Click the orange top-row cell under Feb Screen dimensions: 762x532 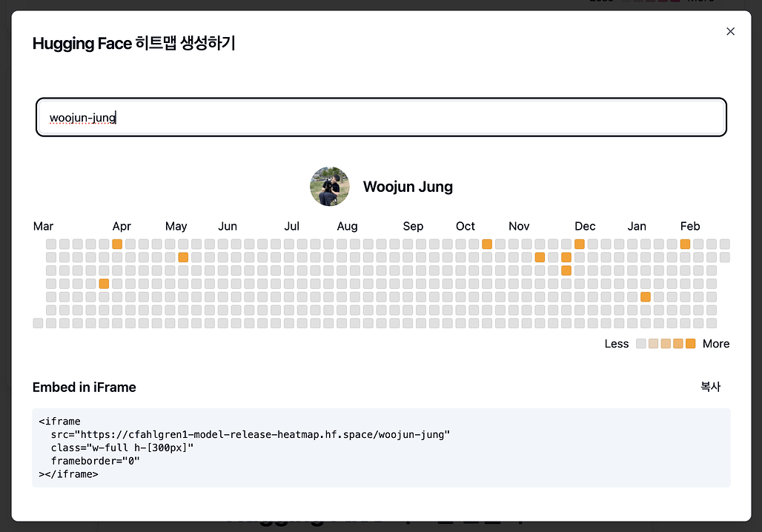click(685, 244)
